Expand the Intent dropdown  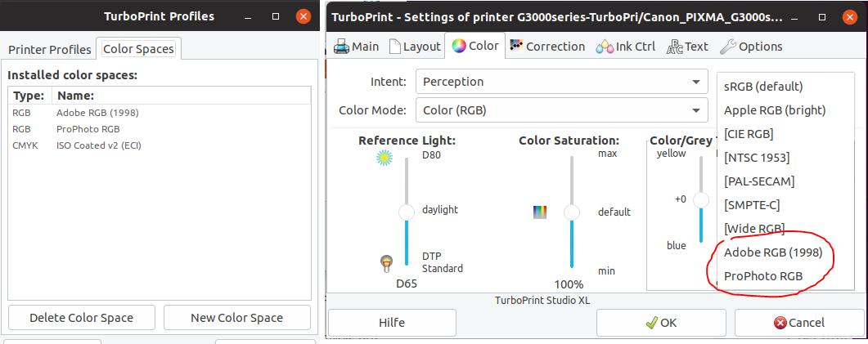(x=561, y=82)
